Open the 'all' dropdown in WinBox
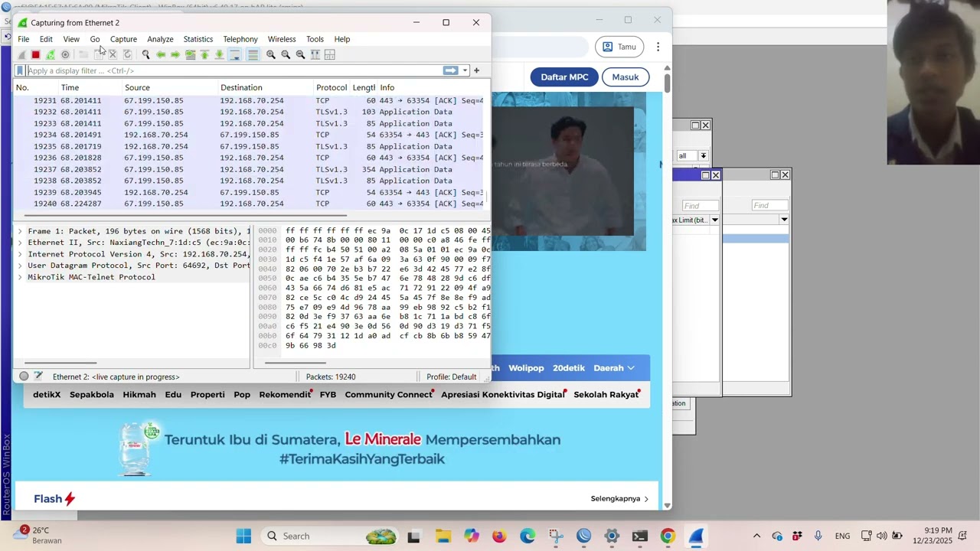The height and width of the screenshot is (551, 980). click(x=703, y=155)
